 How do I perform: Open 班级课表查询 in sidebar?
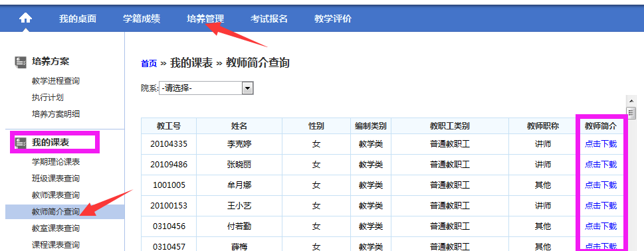pyautogui.click(x=56, y=179)
